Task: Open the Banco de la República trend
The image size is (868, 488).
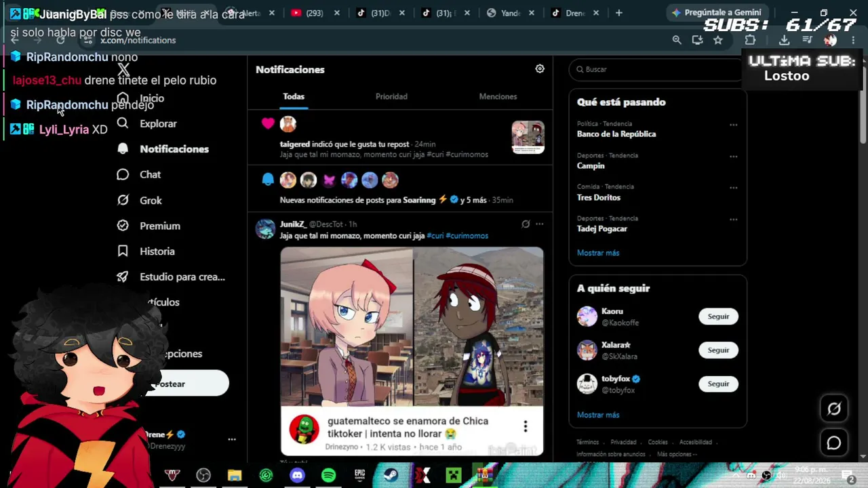Action: [616, 134]
